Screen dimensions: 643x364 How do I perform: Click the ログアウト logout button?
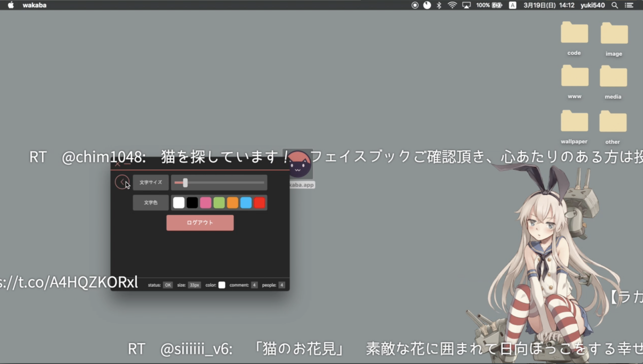(200, 223)
